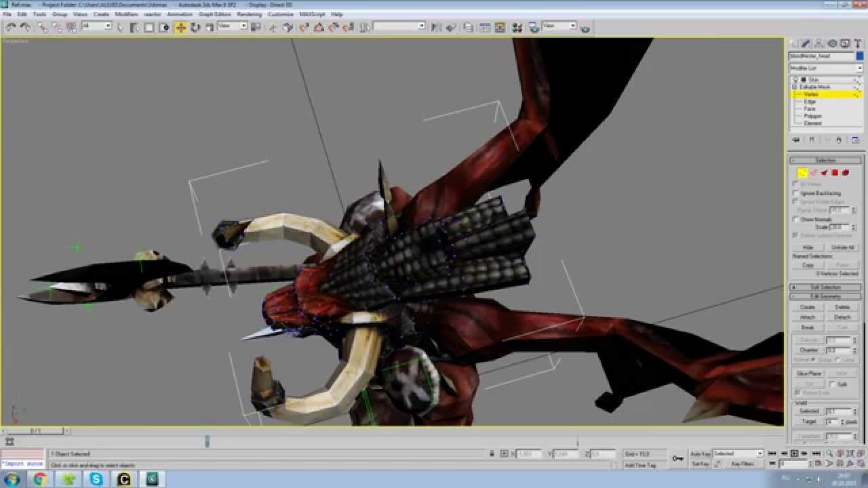Viewport: 868px width, 488px height.
Task: Click the Undo arrow icon
Action: click(x=11, y=27)
